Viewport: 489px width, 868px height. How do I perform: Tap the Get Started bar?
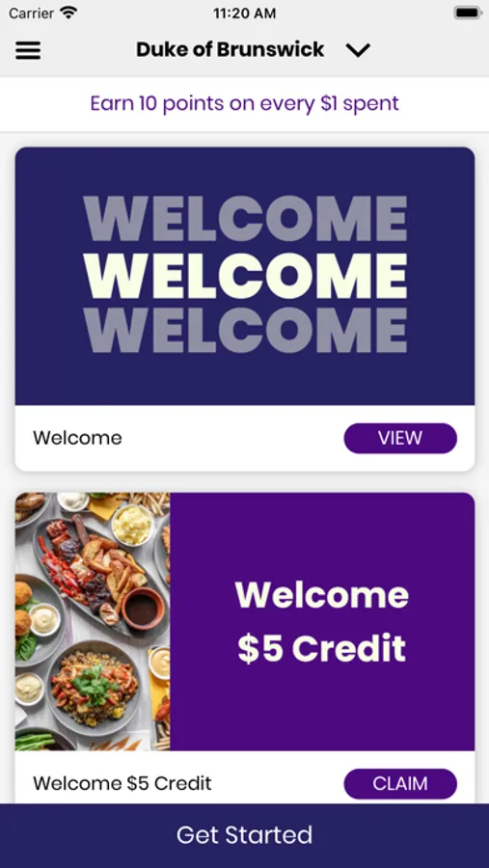tap(244, 835)
